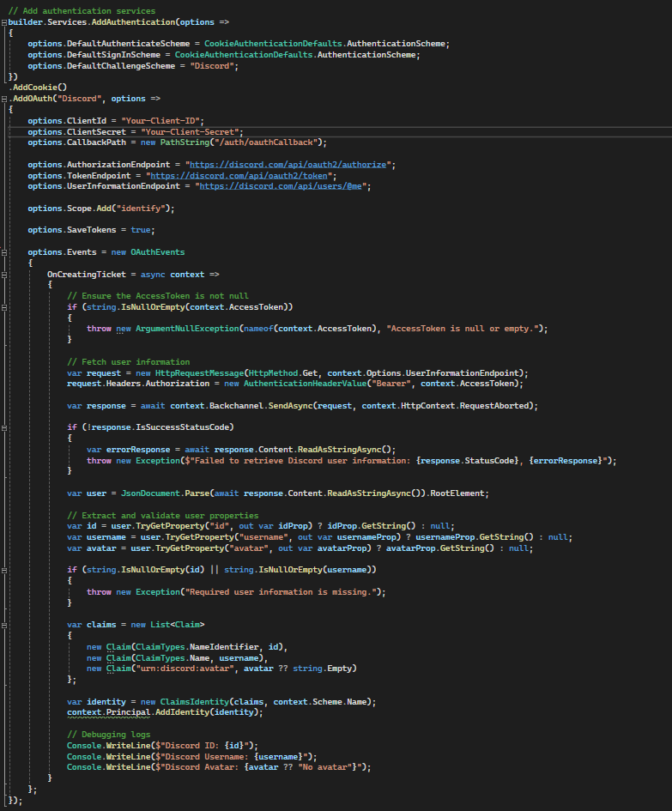
Task: Collapse the if IsNullOrEmpty(id) check block
Action: pyautogui.click(x=4, y=570)
